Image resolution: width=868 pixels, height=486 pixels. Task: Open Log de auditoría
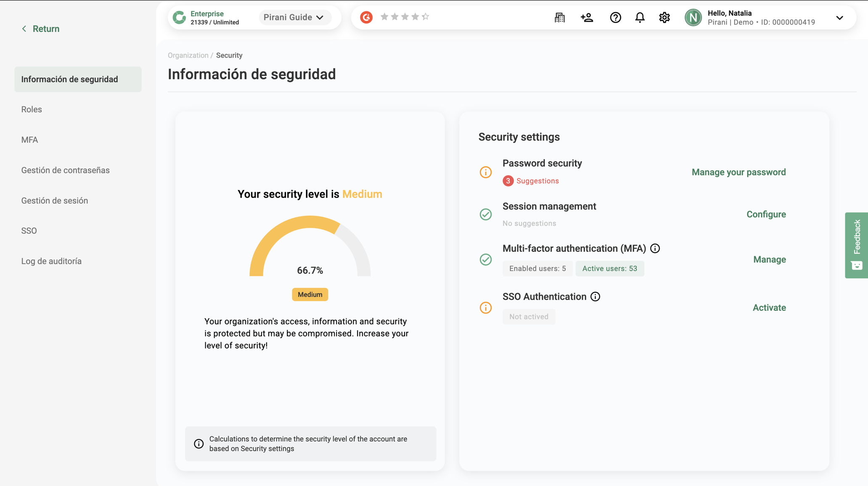[51, 261]
